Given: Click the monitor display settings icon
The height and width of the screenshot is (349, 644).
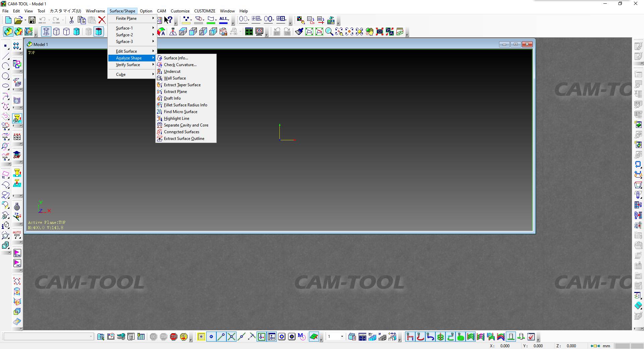Looking at the screenshot, I should click(x=259, y=32).
